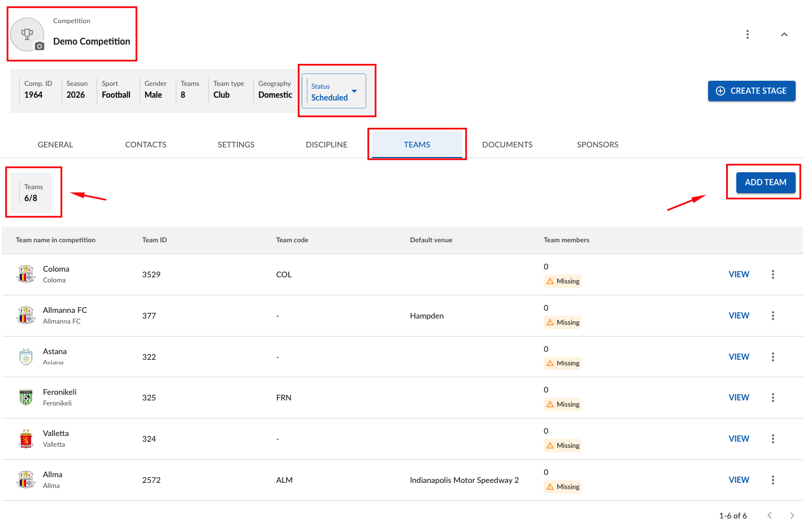This screenshot has width=803, height=532.
Task: Click the 1-6 of 6 pagination text
Action: pos(733,516)
